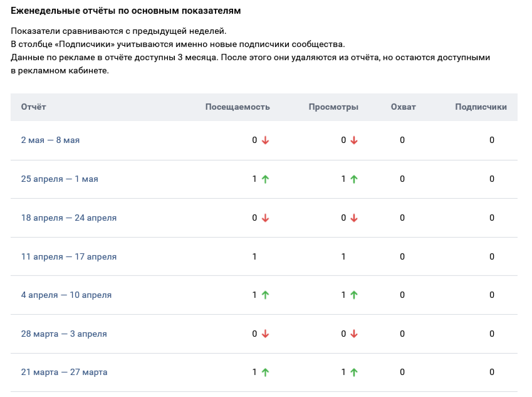Screen dimensions: 532x397
Task: Click the Охват column header
Action: point(403,107)
